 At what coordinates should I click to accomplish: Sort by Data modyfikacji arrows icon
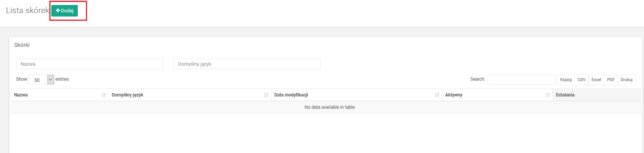437,95
